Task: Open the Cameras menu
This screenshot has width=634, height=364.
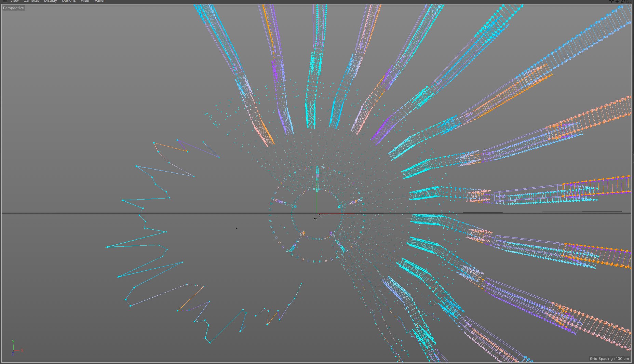Action: (x=31, y=1)
